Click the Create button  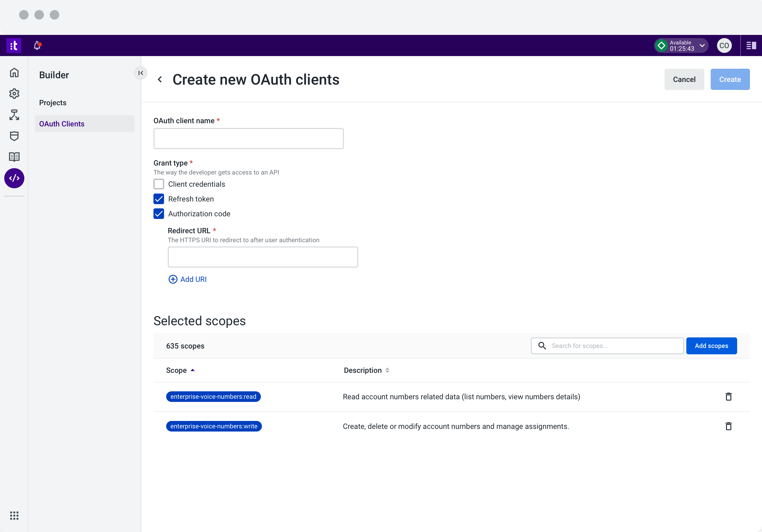pos(730,79)
